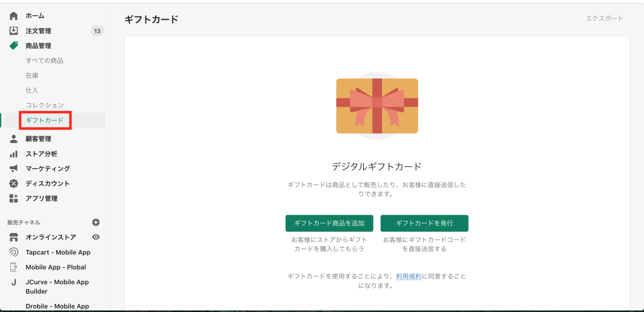The image size is (644, 312).
Task: Select the マーケティング megaphone icon
Action: pyautogui.click(x=12, y=168)
